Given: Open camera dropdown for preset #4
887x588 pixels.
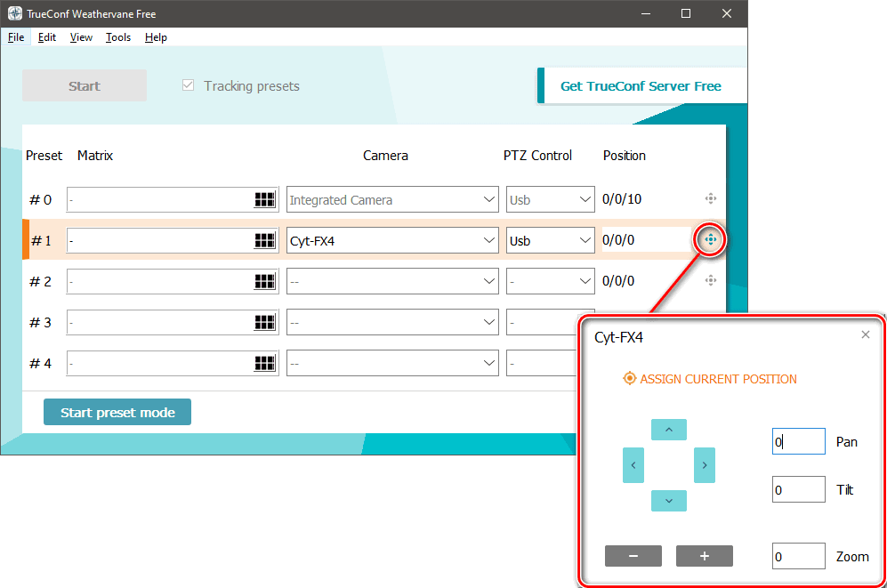Looking at the screenshot, I should pos(392,363).
